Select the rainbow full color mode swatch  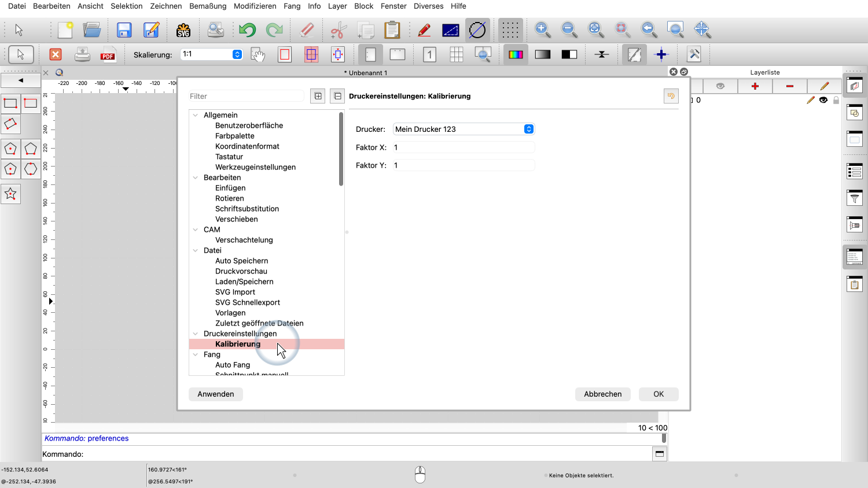[x=515, y=55]
